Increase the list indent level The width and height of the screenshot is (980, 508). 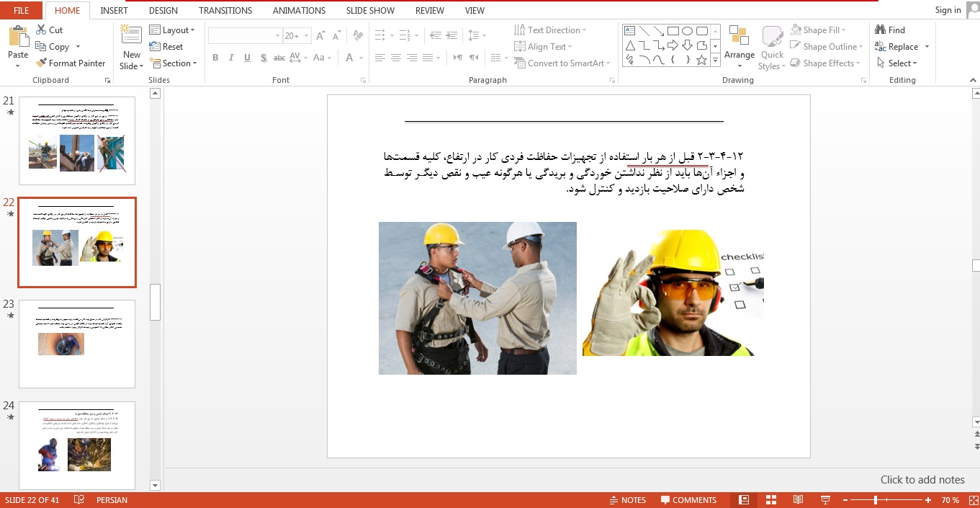tap(452, 35)
